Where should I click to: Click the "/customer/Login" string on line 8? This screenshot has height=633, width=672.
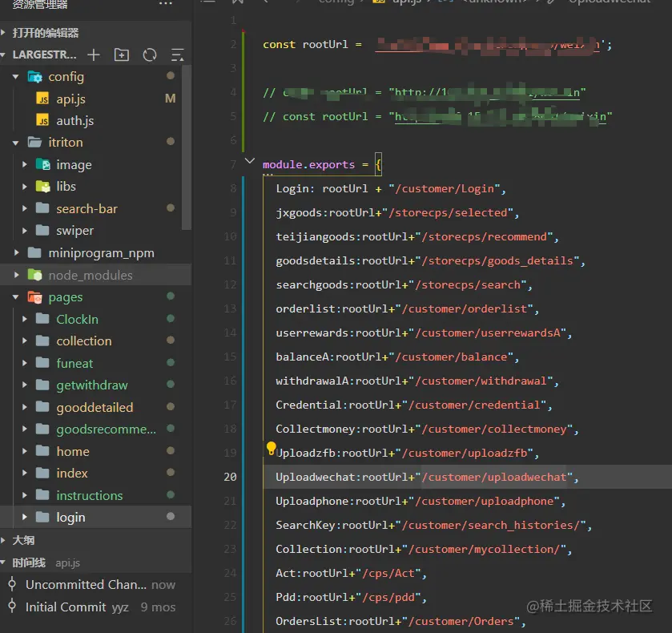[x=445, y=189]
